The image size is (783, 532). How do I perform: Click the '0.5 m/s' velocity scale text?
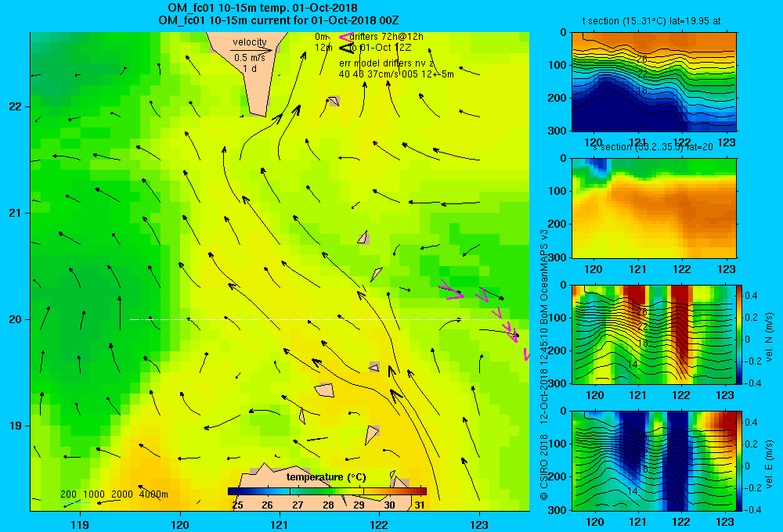click(x=250, y=58)
